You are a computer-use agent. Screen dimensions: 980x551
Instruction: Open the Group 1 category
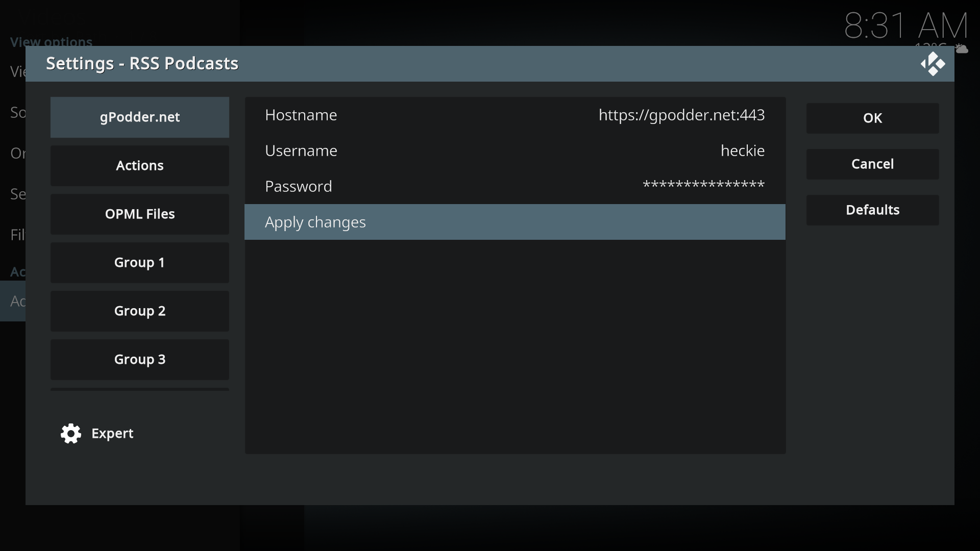tap(139, 263)
